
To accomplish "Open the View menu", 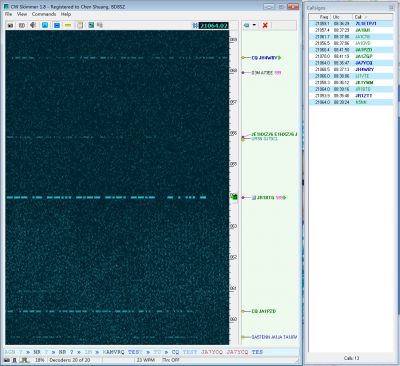I will (22, 14).
